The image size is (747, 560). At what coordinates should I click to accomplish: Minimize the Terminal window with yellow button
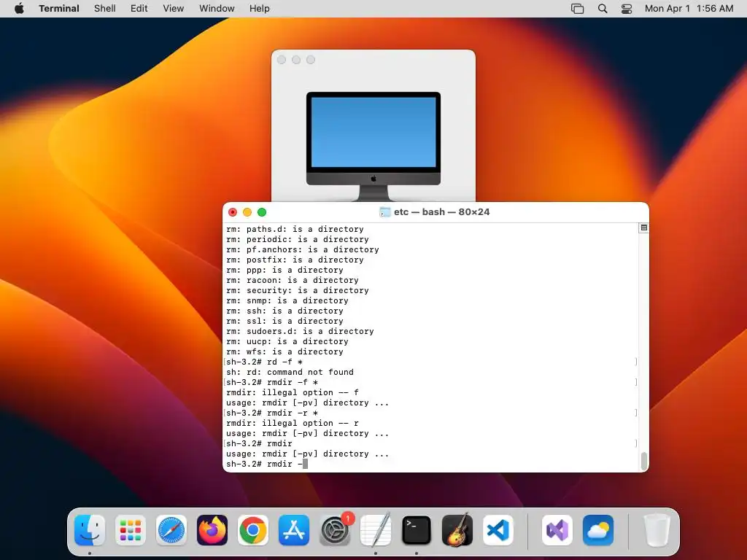247,212
